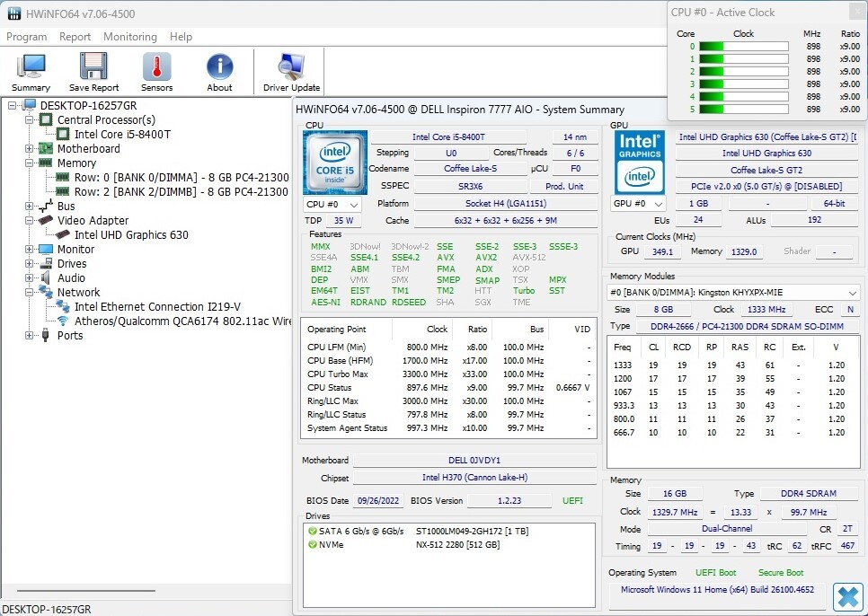The height and width of the screenshot is (616, 868).
Task: Click the Intel H370 (Cannon Lake-H) chipset field
Action: (x=474, y=477)
